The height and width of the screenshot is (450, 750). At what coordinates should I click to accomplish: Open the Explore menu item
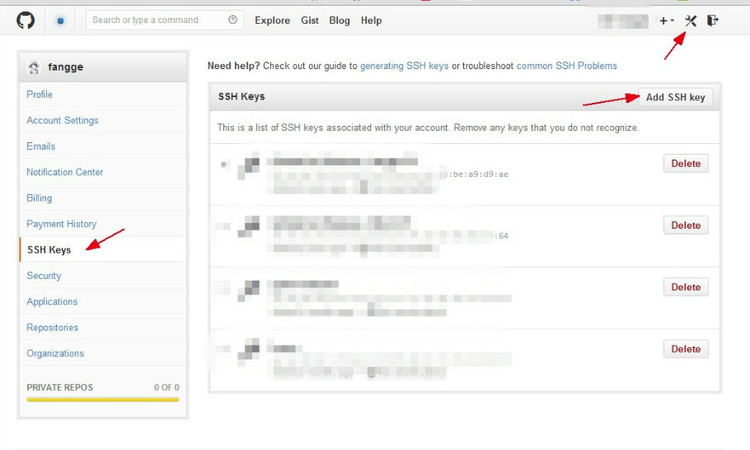pos(272,20)
